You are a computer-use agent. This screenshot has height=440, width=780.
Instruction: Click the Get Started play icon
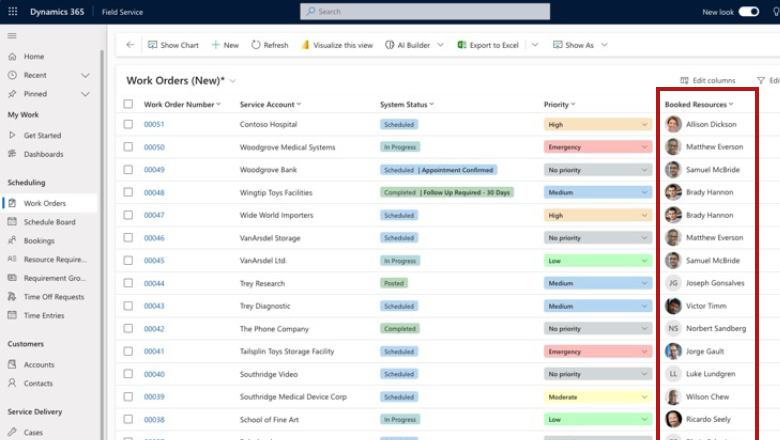[12, 135]
